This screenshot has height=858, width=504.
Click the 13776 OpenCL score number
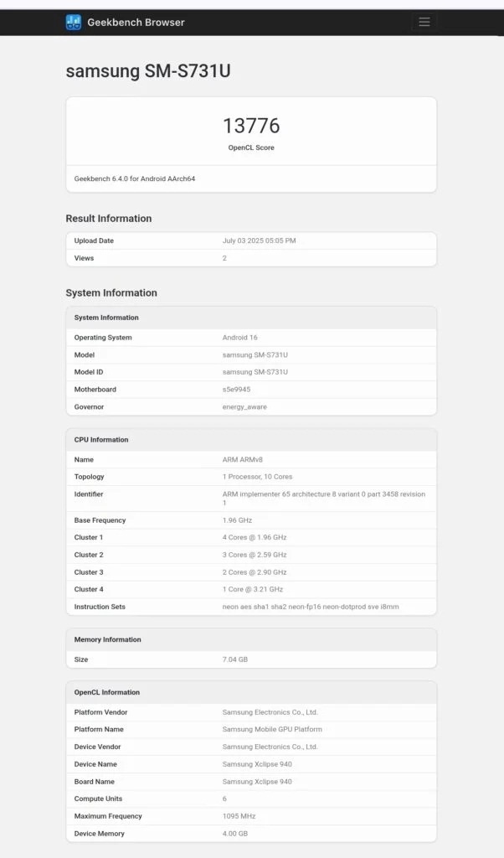tap(251, 126)
